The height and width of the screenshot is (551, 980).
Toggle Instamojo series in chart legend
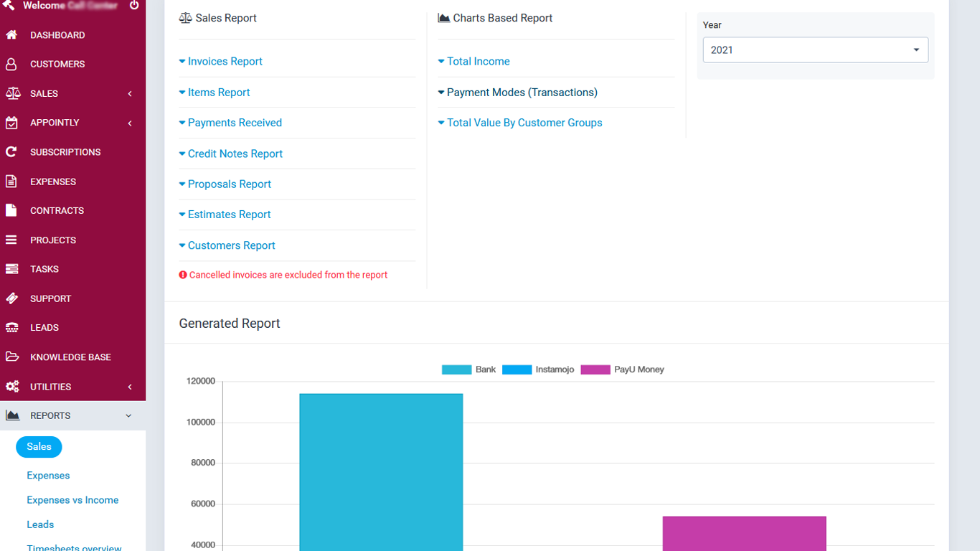coord(517,369)
